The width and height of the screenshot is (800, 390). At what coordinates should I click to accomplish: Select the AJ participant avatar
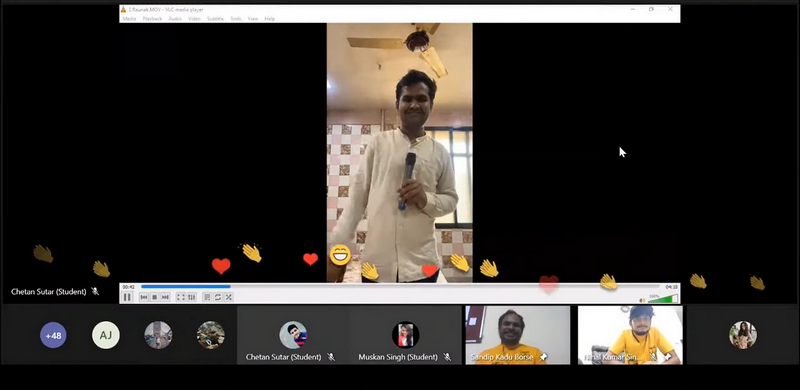[x=106, y=335]
